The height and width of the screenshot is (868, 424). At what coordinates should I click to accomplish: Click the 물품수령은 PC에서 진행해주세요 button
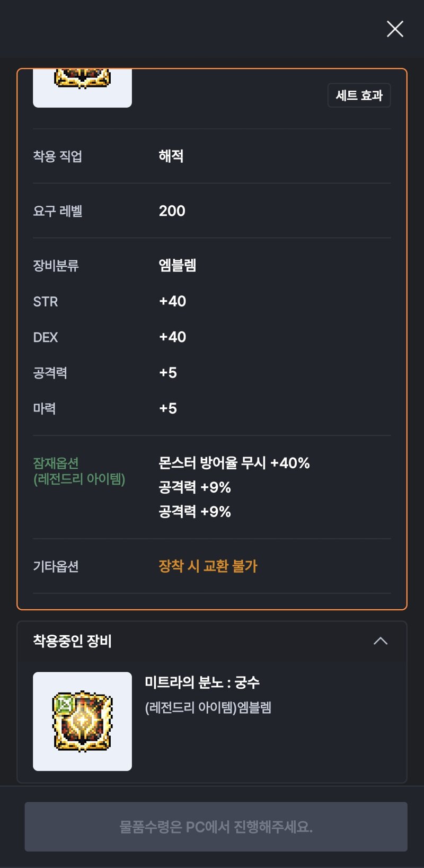pyautogui.click(x=216, y=827)
